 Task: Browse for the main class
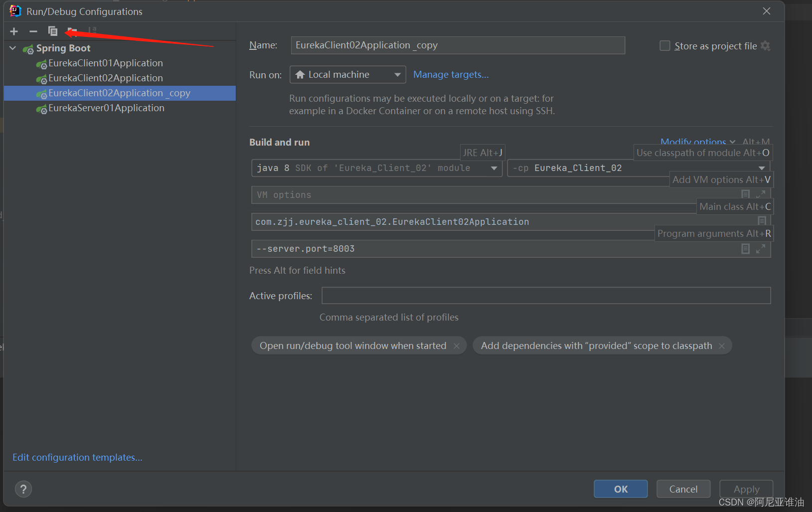(762, 220)
